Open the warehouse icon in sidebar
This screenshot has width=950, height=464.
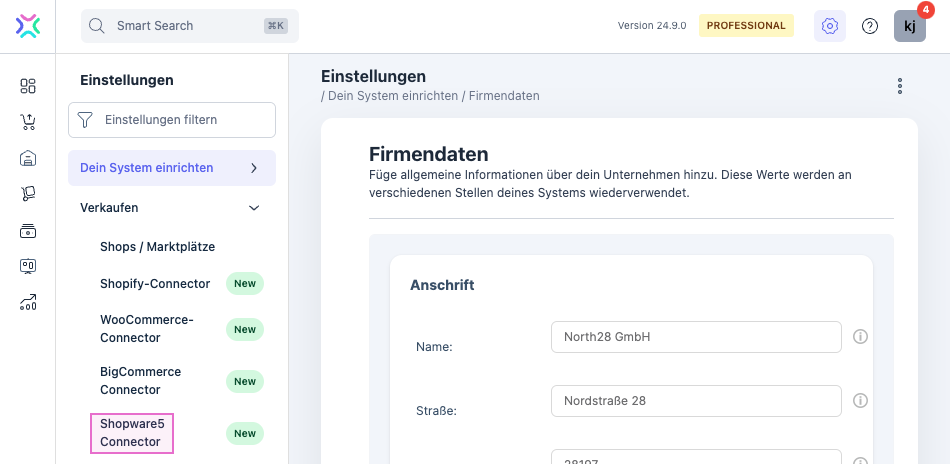coord(28,158)
